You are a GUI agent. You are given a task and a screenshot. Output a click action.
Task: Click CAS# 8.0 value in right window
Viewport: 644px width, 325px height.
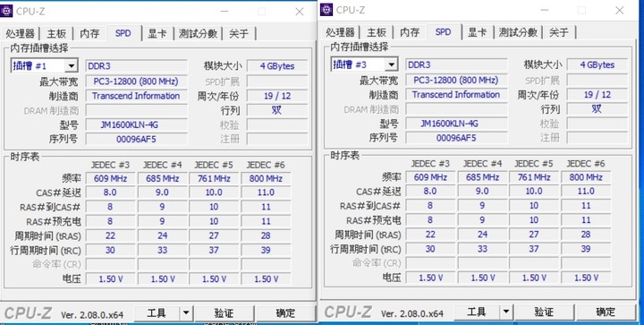click(430, 191)
